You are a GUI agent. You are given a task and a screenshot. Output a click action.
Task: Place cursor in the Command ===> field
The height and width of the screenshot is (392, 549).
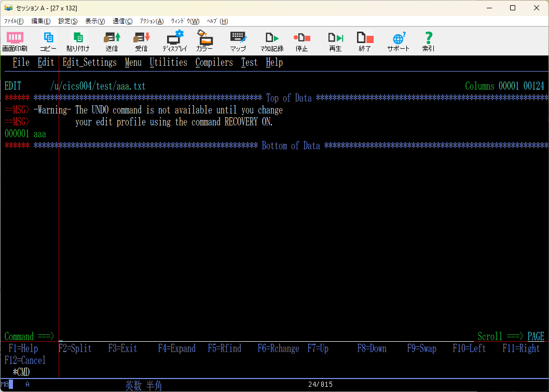pyautogui.click(x=266, y=337)
